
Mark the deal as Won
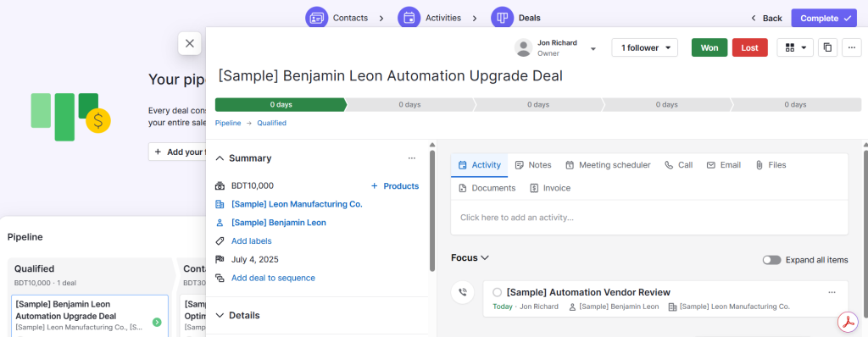coord(709,47)
